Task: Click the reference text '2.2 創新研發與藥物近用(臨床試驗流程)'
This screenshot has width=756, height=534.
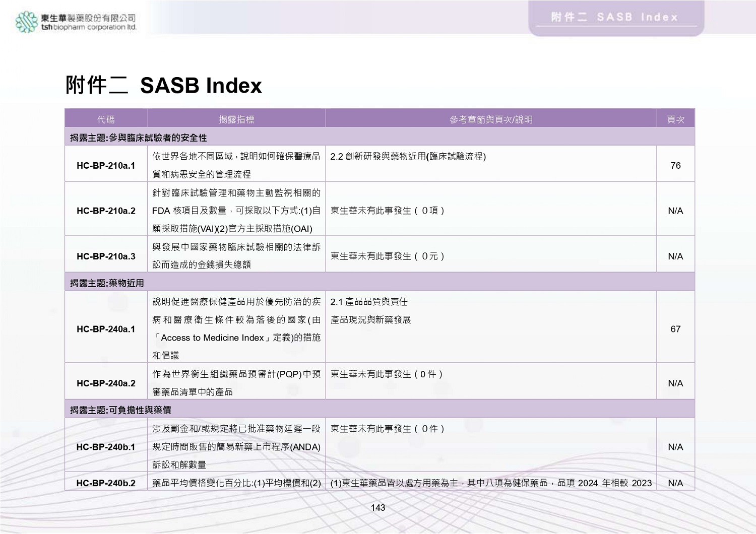Action: [x=408, y=157]
